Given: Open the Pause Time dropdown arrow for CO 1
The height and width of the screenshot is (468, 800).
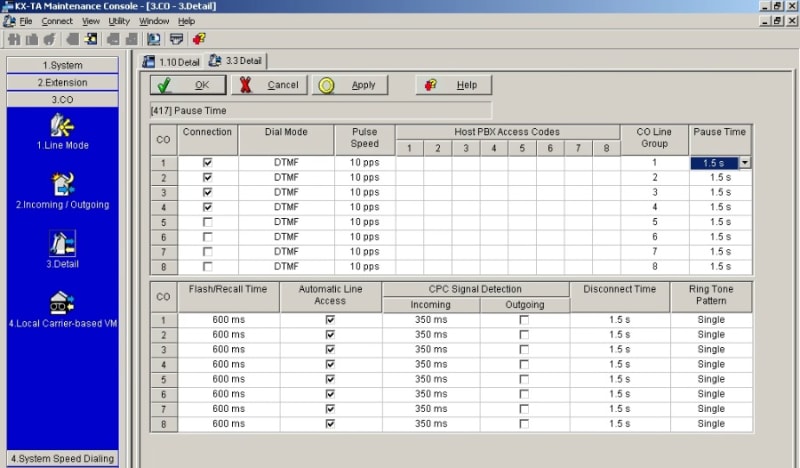Looking at the screenshot, I should pyautogui.click(x=745, y=163).
